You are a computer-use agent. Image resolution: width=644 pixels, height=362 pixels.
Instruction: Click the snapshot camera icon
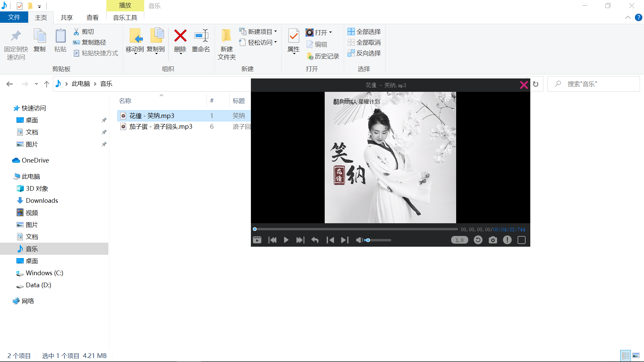coord(493,240)
